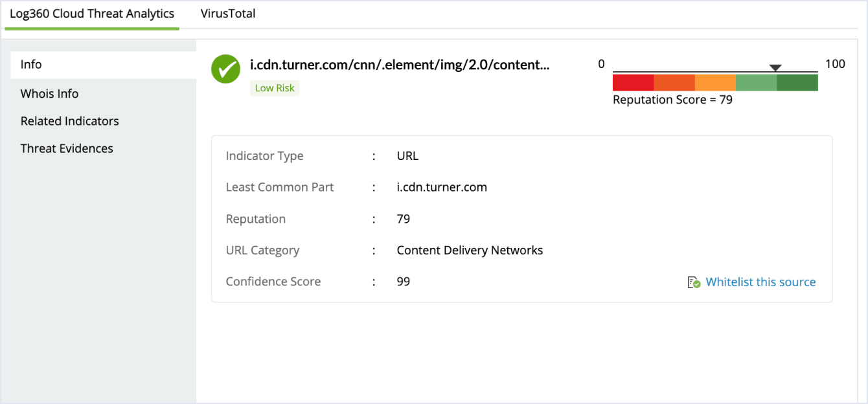
Task: Click the red segment of the reputation bar
Action: point(633,82)
